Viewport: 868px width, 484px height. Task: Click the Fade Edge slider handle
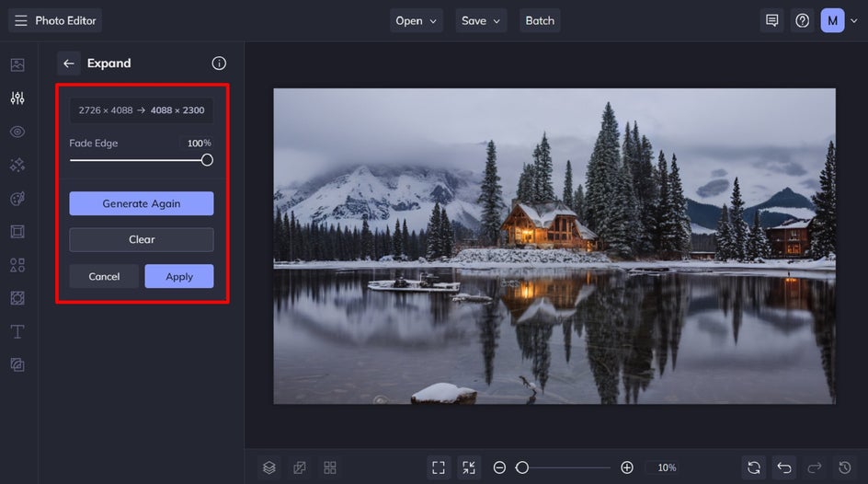point(207,160)
